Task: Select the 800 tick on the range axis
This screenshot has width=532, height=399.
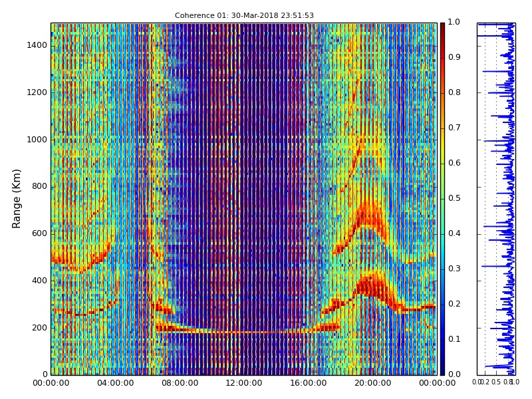Action: pos(39,186)
